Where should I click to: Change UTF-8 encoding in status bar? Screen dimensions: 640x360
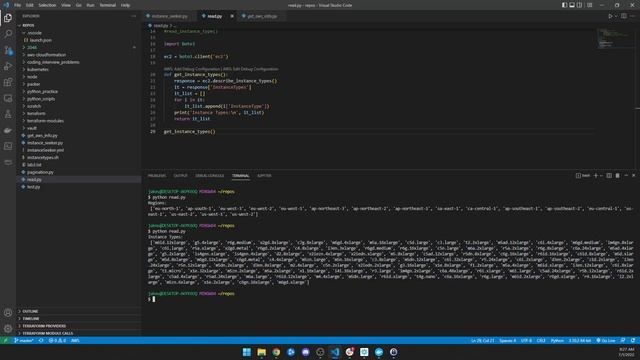point(526,340)
